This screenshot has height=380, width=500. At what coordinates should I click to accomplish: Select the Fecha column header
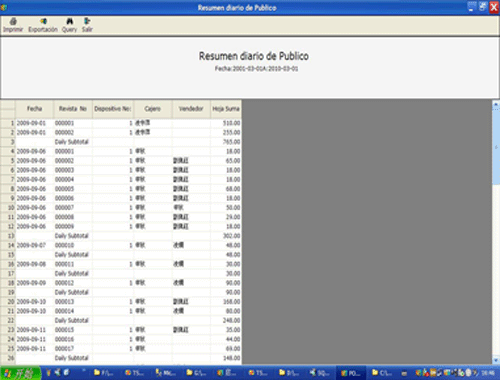tap(34, 109)
